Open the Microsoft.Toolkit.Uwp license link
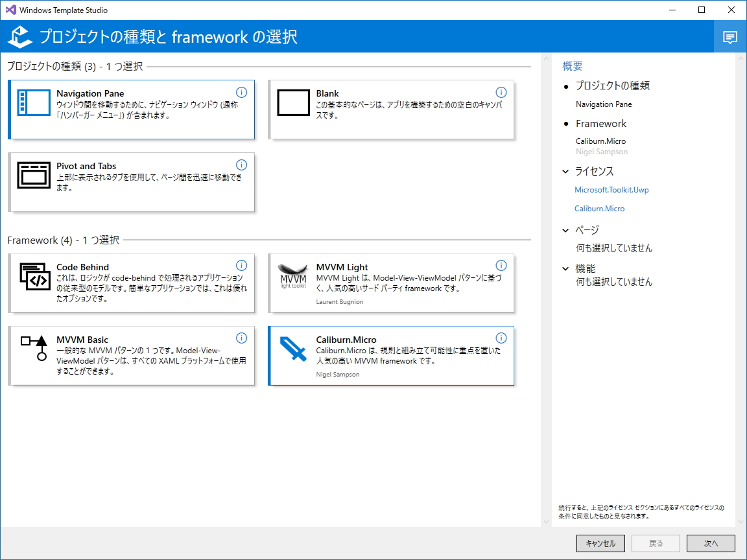 [611, 189]
